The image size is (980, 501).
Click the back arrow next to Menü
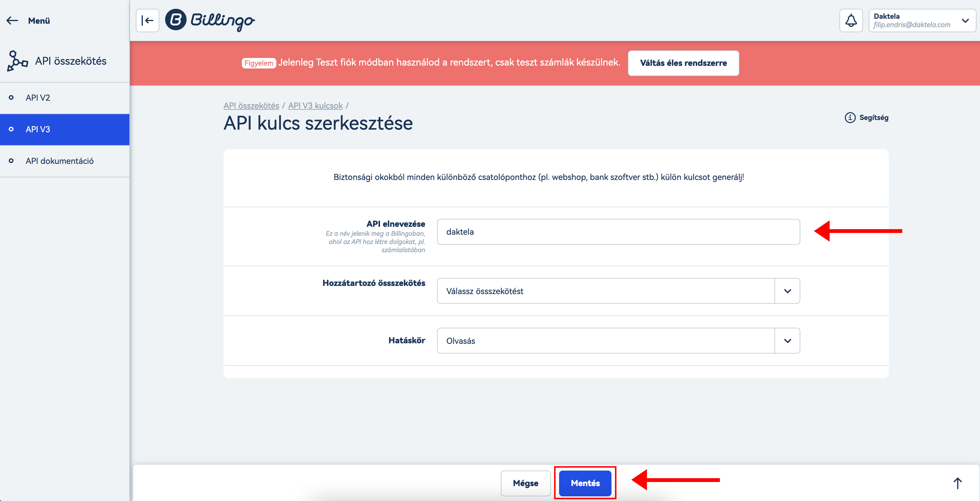pyautogui.click(x=13, y=20)
